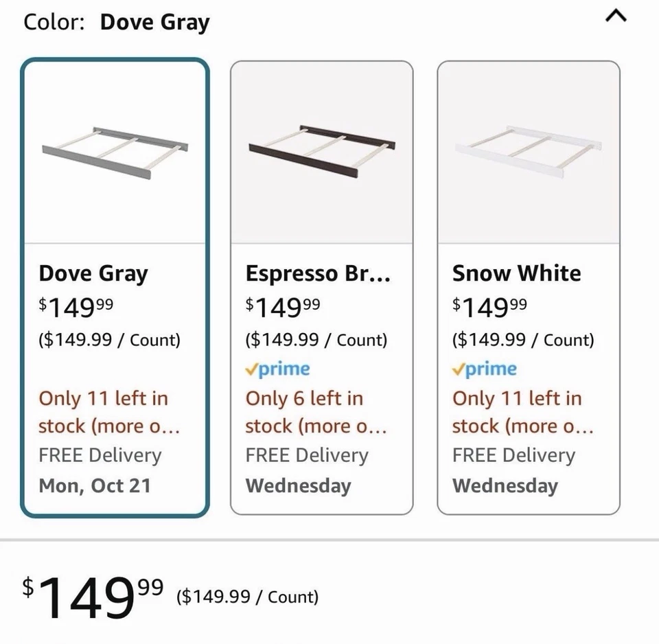Click Dove Gray's Mon, Oct 21 delivery date
Screen dimensions: 659x644
(95, 485)
